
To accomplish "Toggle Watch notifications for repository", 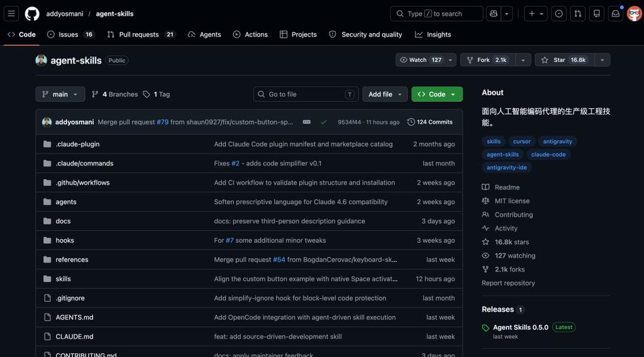I will pyautogui.click(x=421, y=60).
